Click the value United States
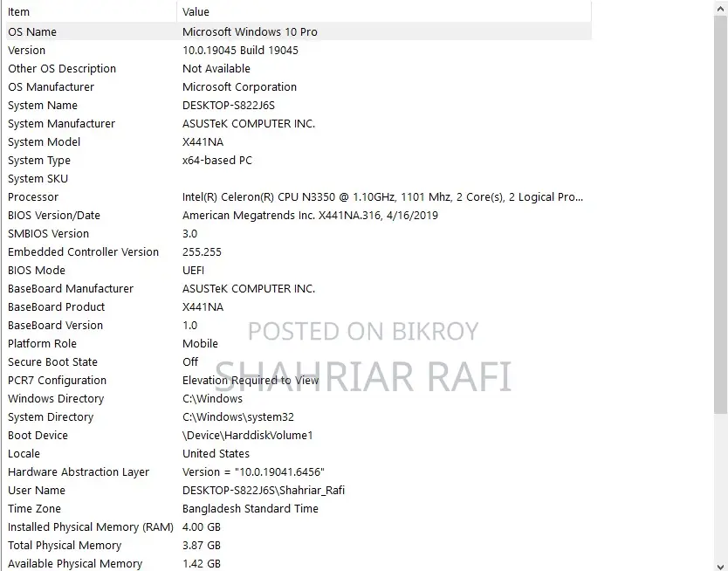The image size is (728, 571). coord(216,453)
